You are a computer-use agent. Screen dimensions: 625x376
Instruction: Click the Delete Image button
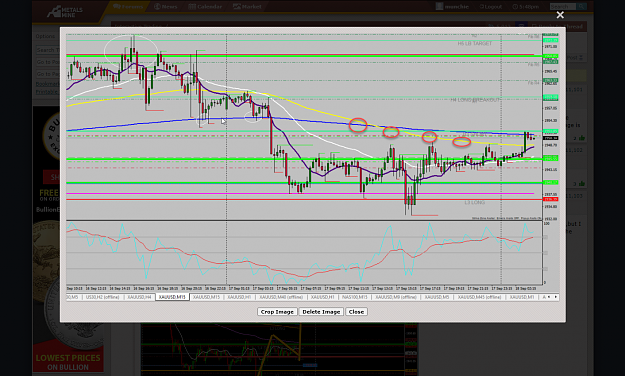pos(321,312)
